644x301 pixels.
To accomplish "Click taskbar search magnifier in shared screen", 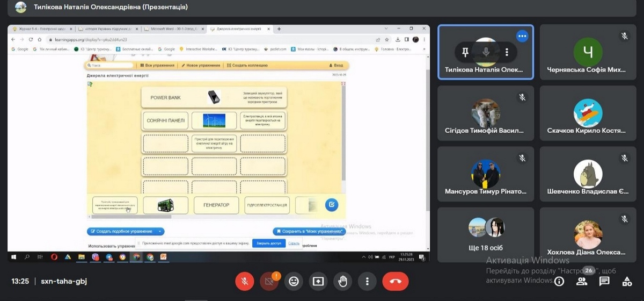I will point(26,257).
